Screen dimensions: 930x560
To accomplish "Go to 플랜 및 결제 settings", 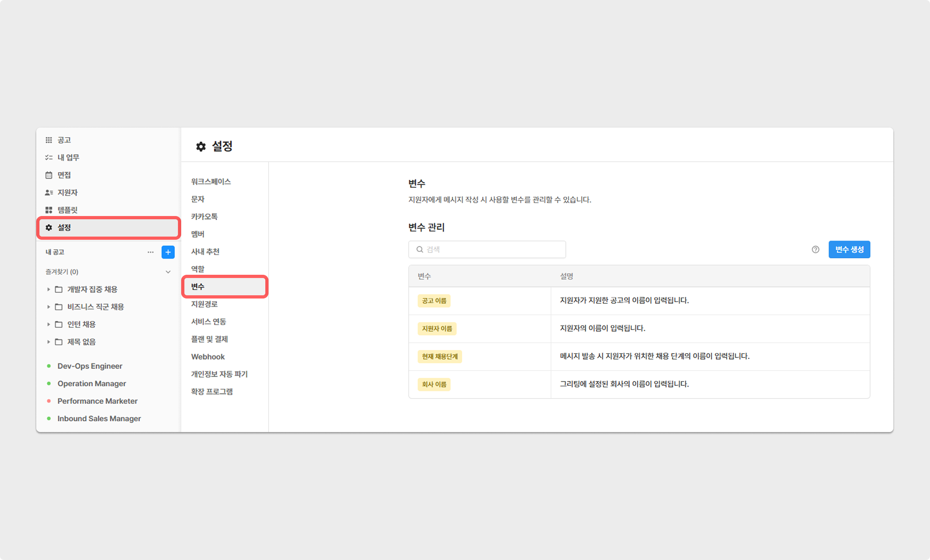I will coord(209,339).
